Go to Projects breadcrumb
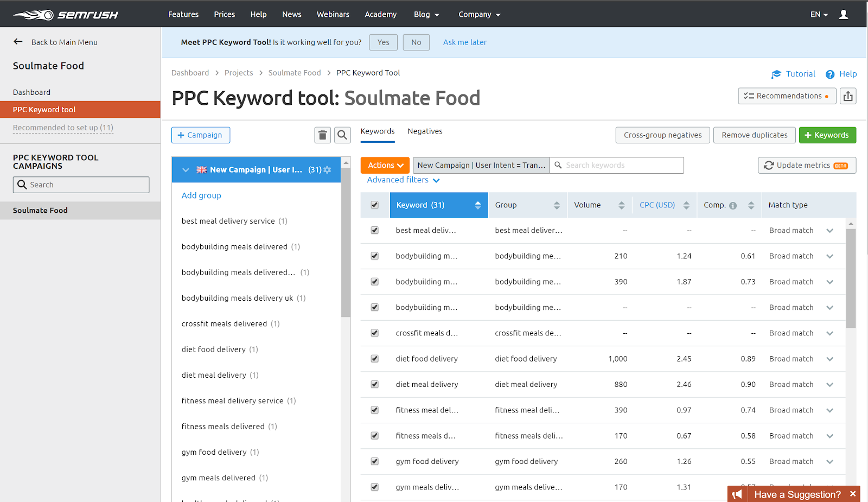This screenshot has height=502, width=868. pos(239,73)
